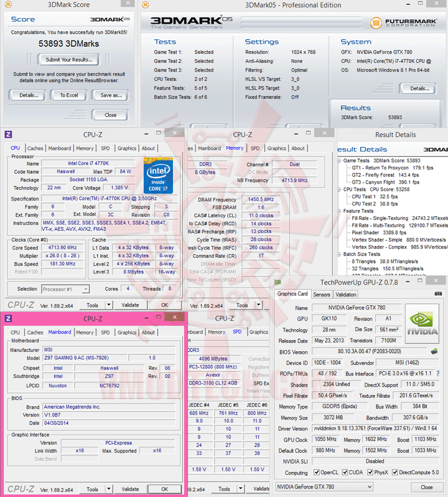448x497 pixels.
Task: Click the Intel Core i7 logo in CPU-Z
Action: 158,175
